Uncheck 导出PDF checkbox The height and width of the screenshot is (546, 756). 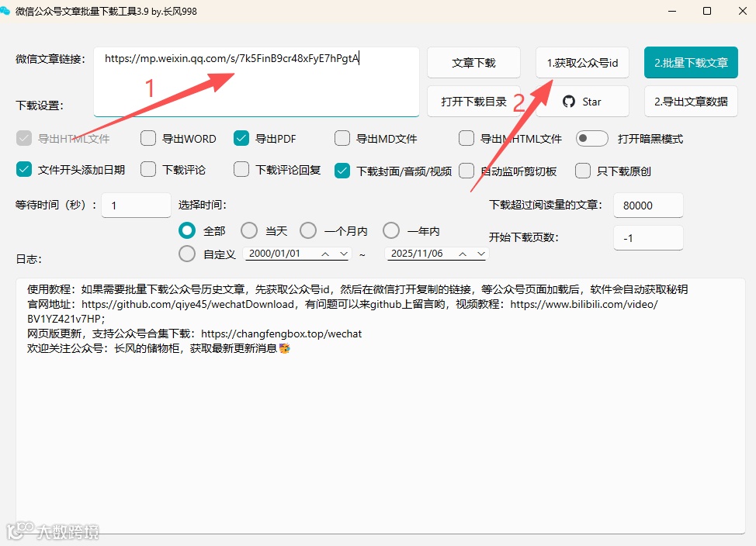click(x=241, y=139)
